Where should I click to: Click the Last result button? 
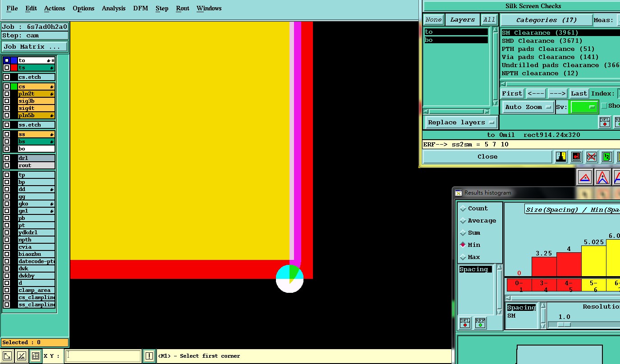tap(579, 93)
